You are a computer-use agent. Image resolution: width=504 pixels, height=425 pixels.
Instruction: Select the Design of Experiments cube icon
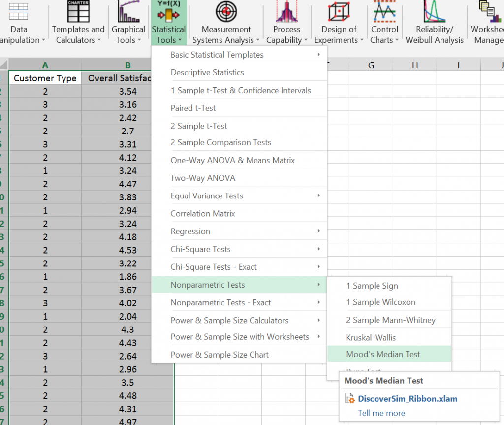pos(338,12)
